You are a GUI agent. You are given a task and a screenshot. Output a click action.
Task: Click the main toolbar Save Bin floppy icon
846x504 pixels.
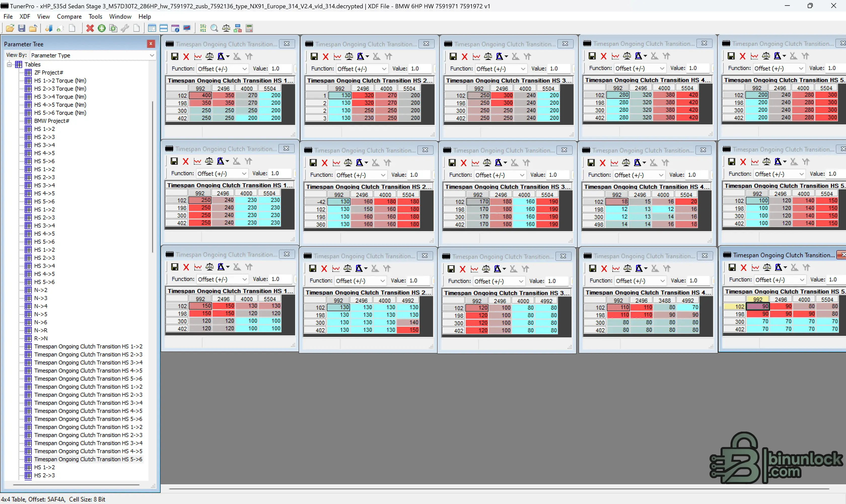[x=21, y=28]
